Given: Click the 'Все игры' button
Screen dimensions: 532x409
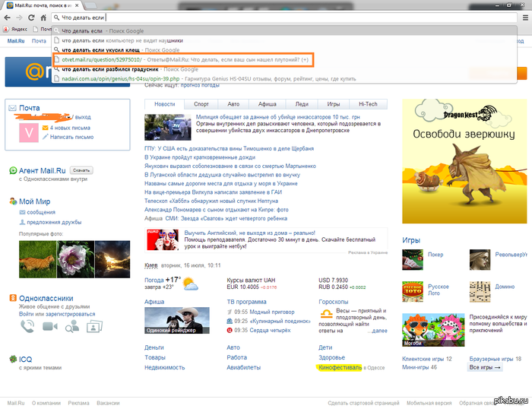Looking at the screenshot, I should [486, 367].
